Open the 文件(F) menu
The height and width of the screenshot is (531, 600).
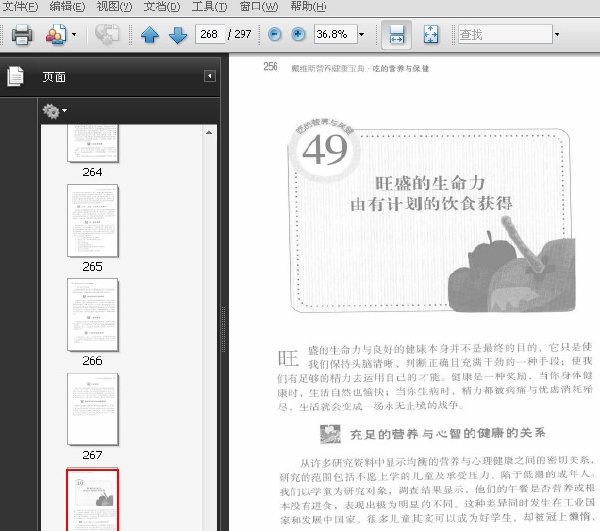click(20, 7)
